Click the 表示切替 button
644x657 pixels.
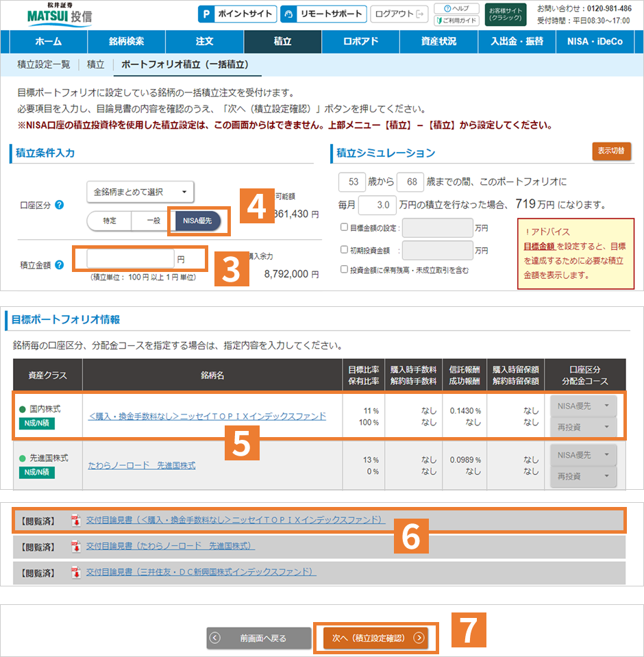click(x=611, y=151)
